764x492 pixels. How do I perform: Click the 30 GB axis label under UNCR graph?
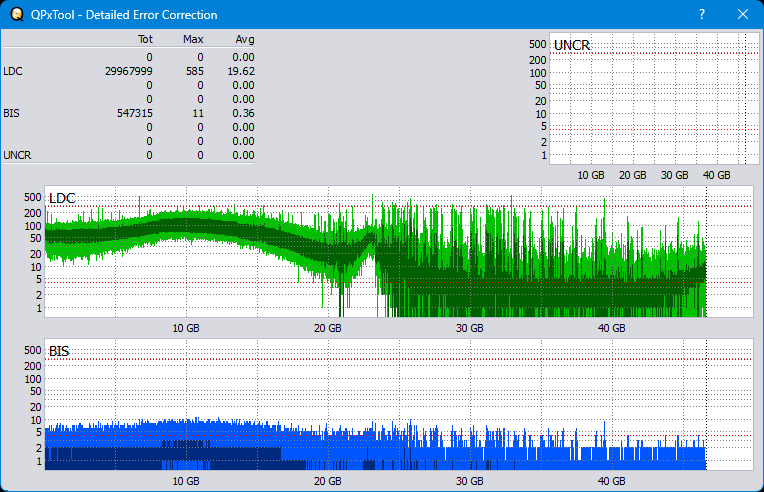[675, 175]
